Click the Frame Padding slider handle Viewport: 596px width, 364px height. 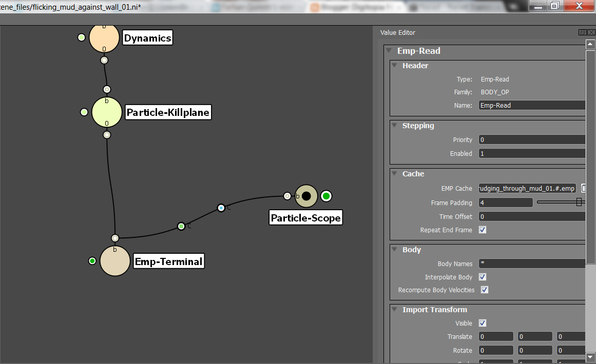579,202
